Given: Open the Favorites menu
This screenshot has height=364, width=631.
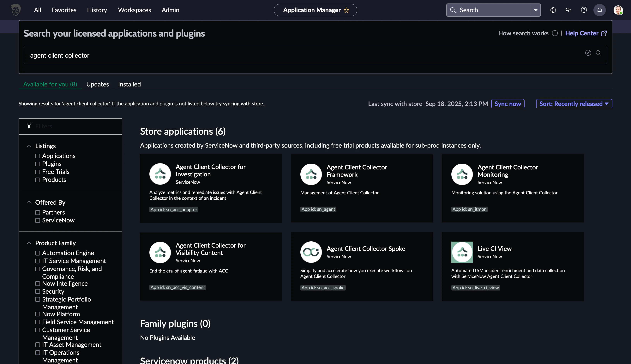Looking at the screenshot, I should pos(64,10).
